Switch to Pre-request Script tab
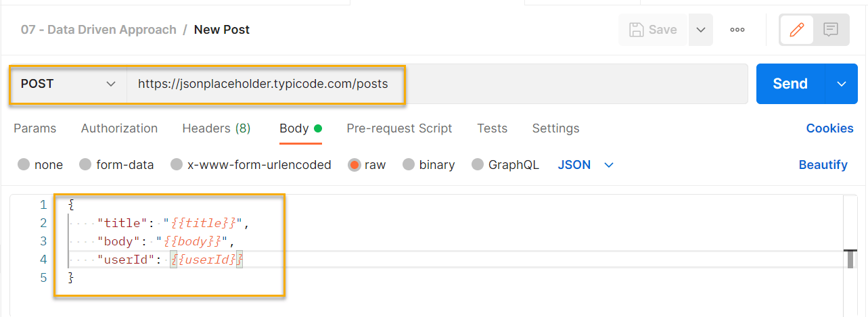This screenshot has width=868, height=317. (x=399, y=128)
